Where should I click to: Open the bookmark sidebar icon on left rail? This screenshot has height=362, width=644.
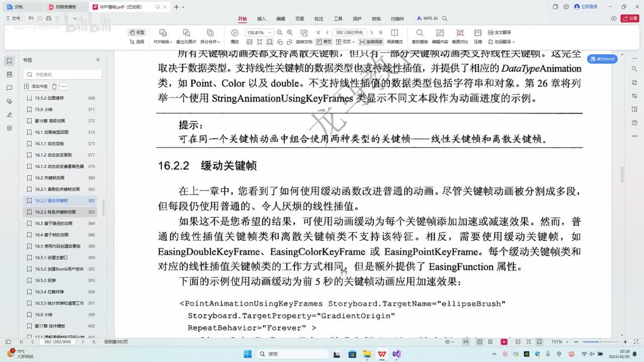pyautogui.click(x=9, y=61)
